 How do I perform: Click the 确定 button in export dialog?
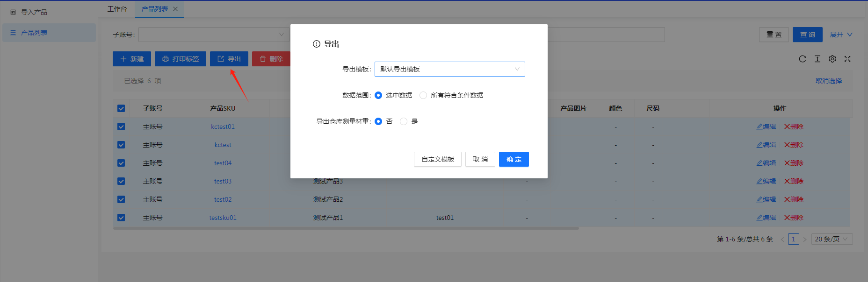[514, 159]
